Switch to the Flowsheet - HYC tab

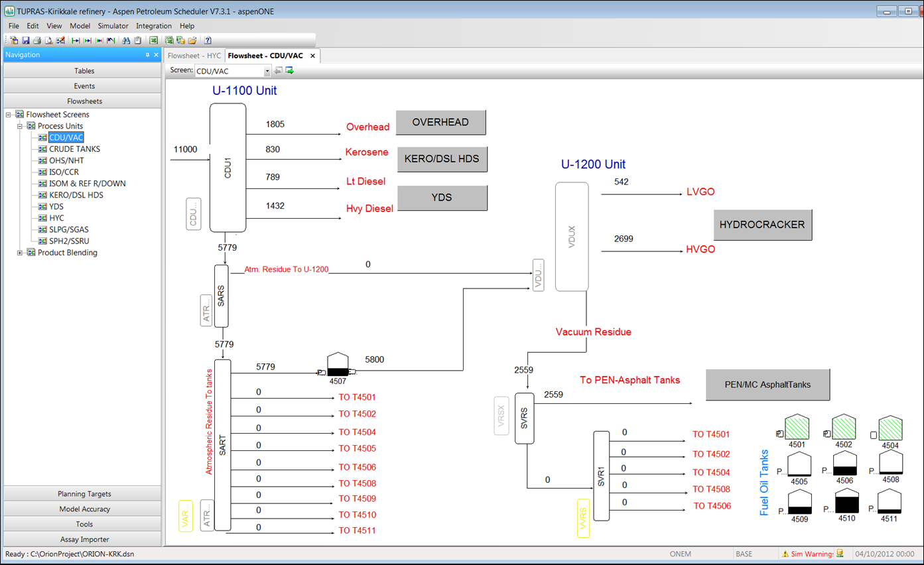point(194,56)
